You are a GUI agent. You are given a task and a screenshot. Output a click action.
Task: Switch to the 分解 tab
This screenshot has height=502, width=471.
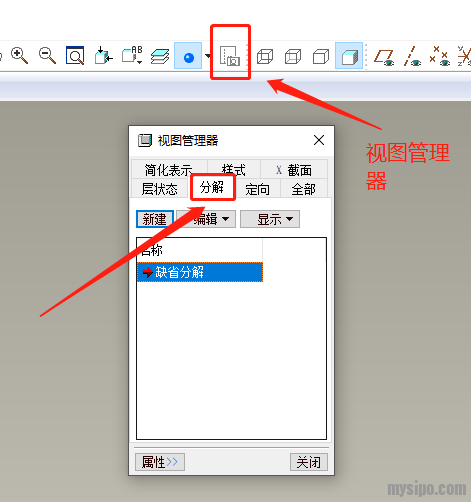point(212,188)
